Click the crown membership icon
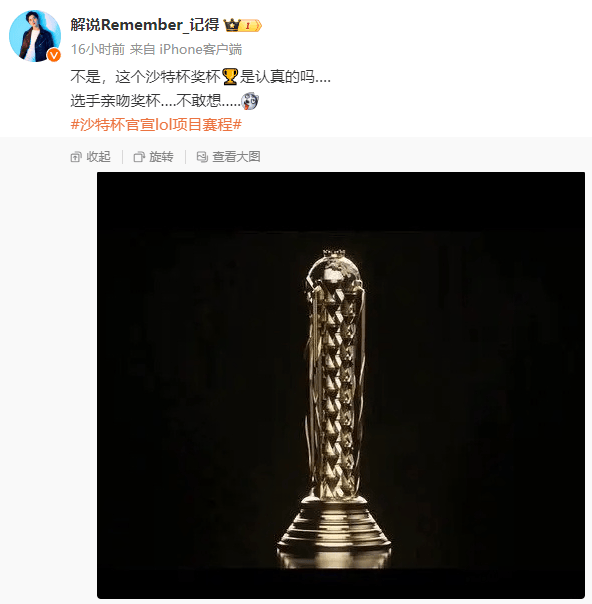The image size is (592, 604). [232, 25]
